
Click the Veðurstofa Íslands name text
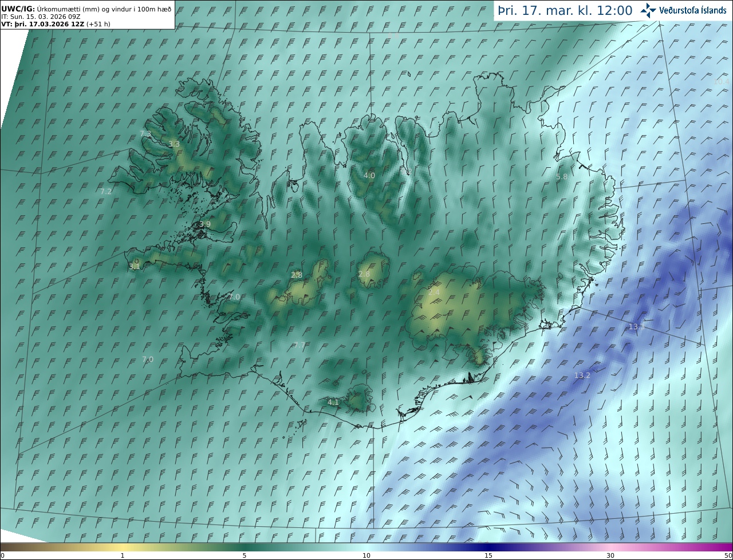point(692,10)
